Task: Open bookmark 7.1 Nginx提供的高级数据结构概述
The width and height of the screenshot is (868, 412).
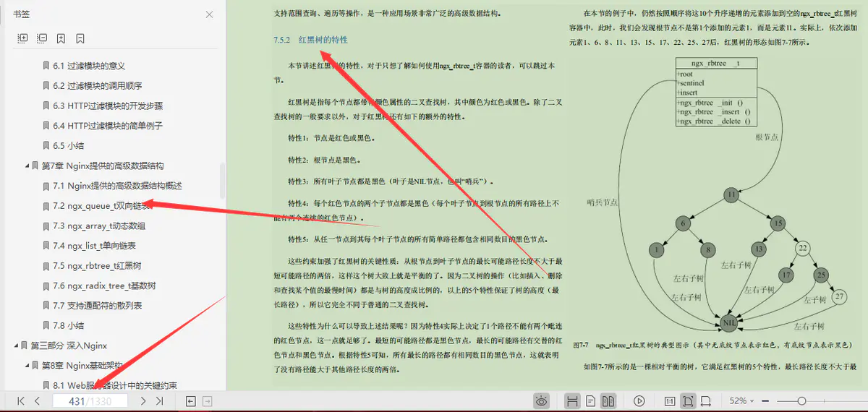Action: click(x=118, y=186)
